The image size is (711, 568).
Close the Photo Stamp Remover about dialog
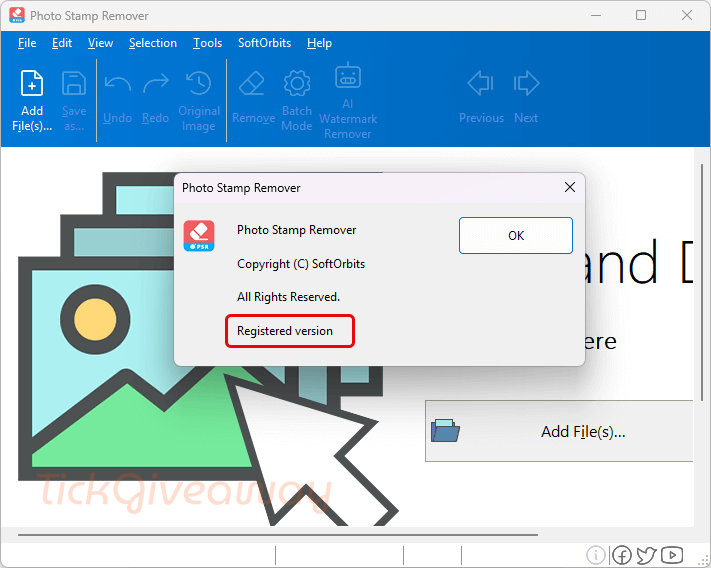(x=570, y=187)
